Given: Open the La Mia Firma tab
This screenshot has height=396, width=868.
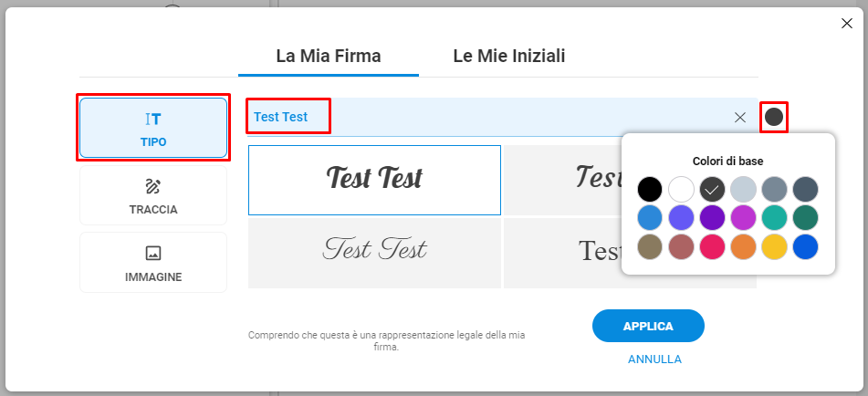Looking at the screenshot, I should click(x=329, y=56).
